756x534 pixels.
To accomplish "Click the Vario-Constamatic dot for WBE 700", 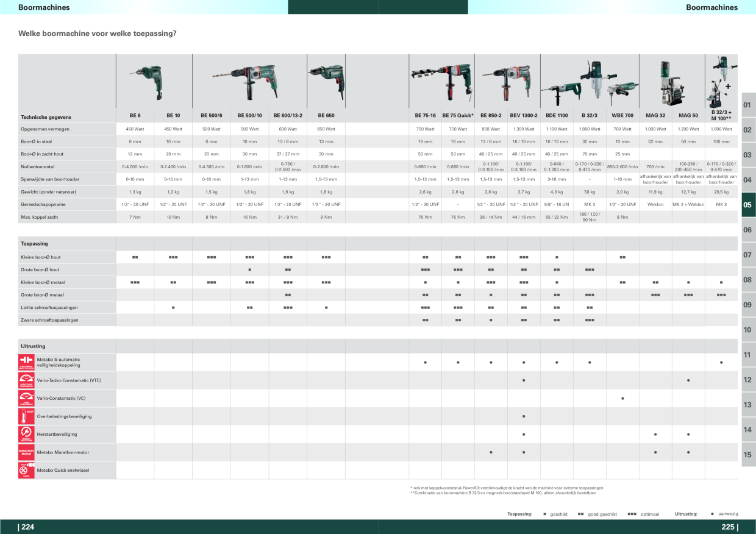I will tap(622, 399).
